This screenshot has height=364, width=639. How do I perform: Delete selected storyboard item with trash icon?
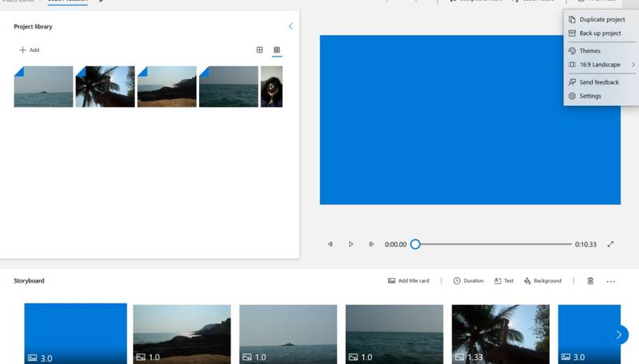[x=590, y=280]
